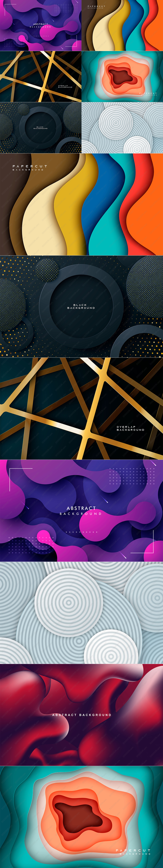Click "BLACK BACKGROUND" text in small black thumbnail
Screen dimensions: 163x868
[x=40, y=128]
